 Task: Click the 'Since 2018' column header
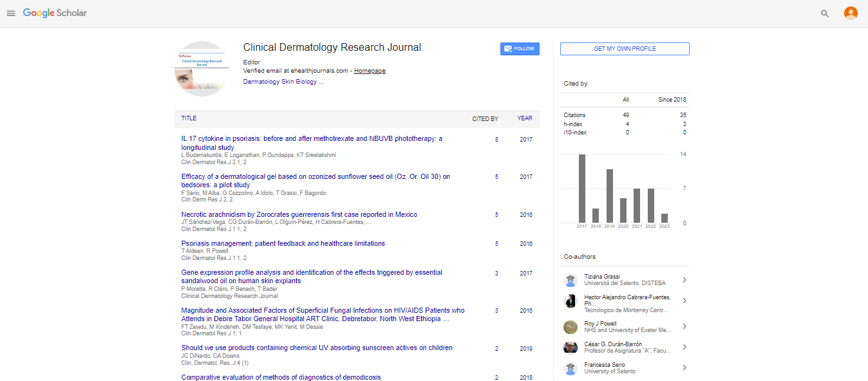coord(672,100)
